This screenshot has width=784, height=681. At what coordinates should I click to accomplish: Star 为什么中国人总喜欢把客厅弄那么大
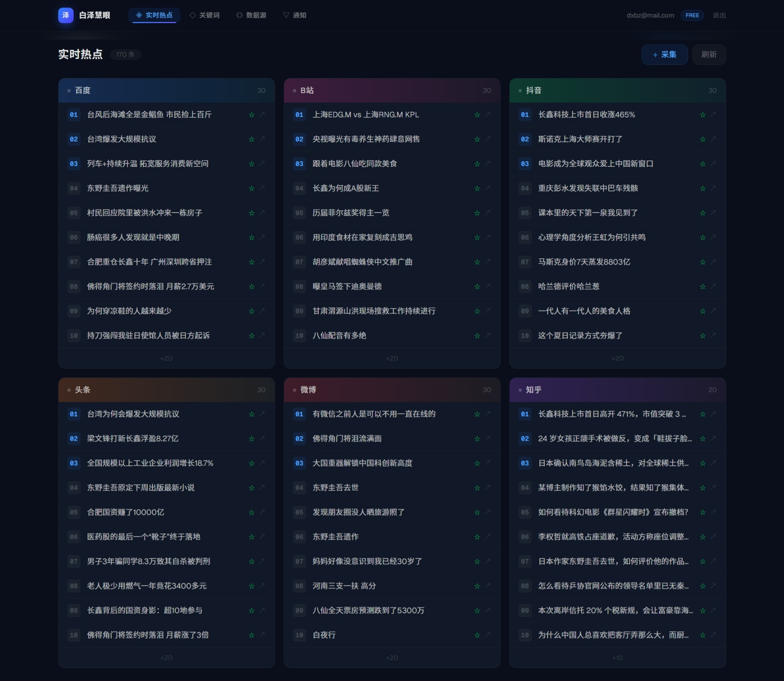[702, 635]
